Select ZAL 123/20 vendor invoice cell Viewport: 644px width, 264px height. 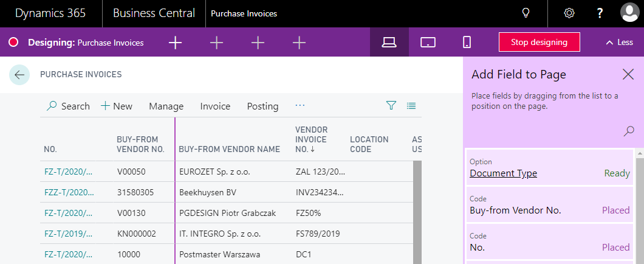click(320, 172)
